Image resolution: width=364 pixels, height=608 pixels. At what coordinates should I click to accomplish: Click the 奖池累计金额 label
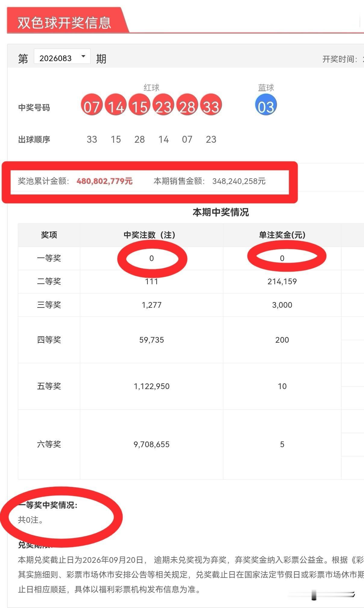pyautogui.click(x=44, y=181)
